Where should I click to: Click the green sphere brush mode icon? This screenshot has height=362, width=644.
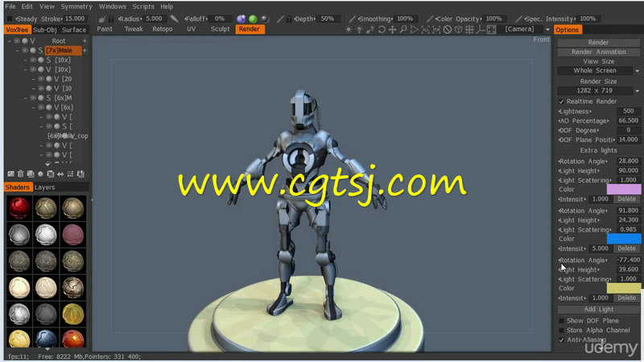click(253, 19)
